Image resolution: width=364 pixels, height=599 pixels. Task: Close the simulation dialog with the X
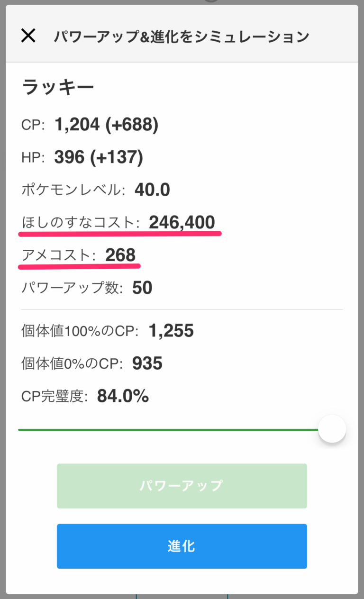click(28, 36)
